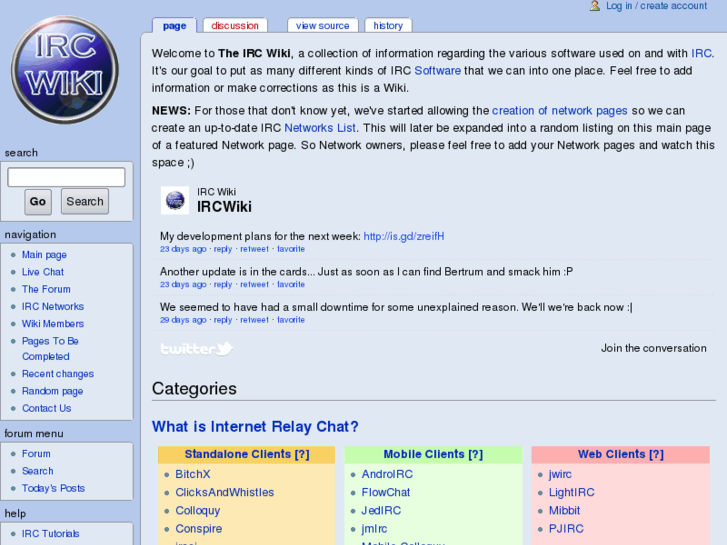Click the IRC Wiki globe logo
Image resolution: width=727 pixels, height=545 pixels.
64,70
